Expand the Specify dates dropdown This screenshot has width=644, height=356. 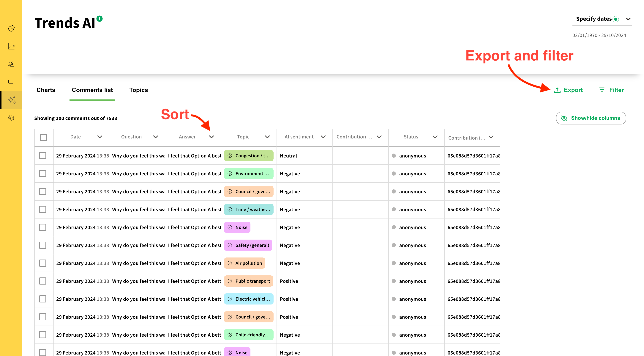pyautogui.click(x=628, y=19)
